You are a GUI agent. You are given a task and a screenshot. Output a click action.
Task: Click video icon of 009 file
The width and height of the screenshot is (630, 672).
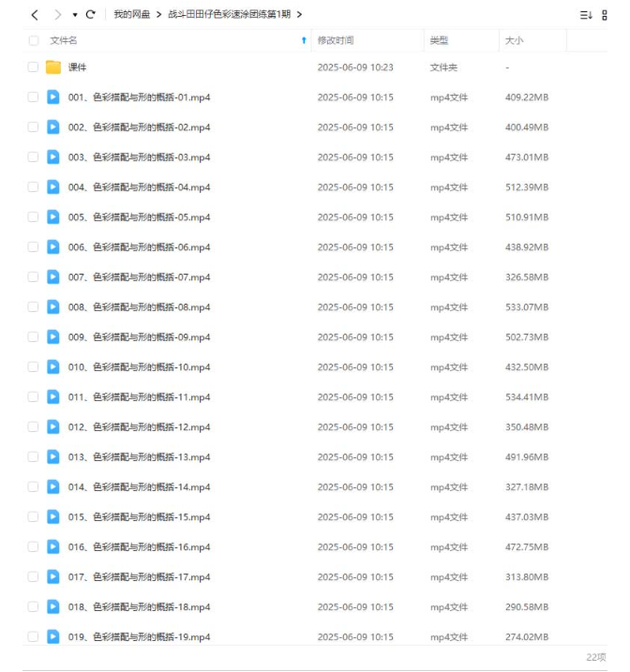click(53, 336)
